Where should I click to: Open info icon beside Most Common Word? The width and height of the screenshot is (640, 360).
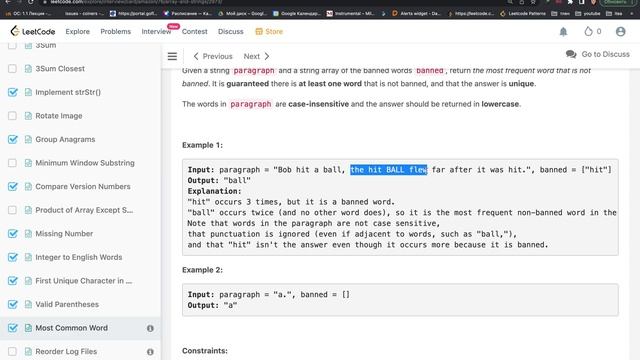(x=150, y=328)
